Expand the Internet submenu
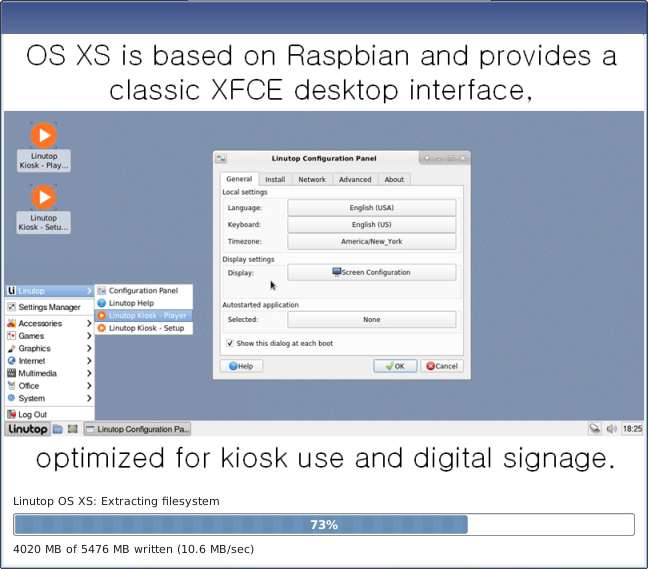 [x=50, y=361]
